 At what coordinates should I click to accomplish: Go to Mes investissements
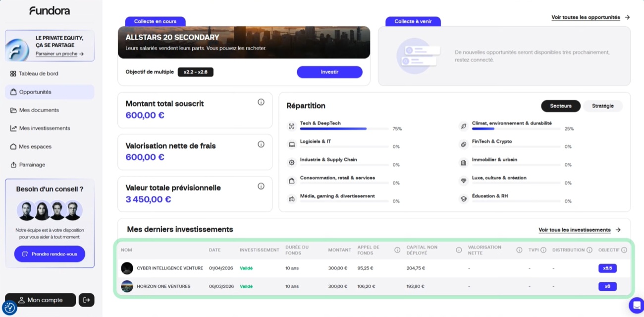coord(50,128)
